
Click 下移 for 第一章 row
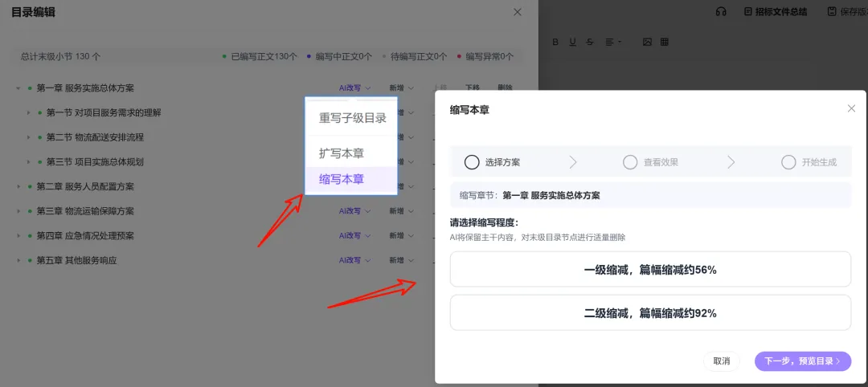[473, 88]
